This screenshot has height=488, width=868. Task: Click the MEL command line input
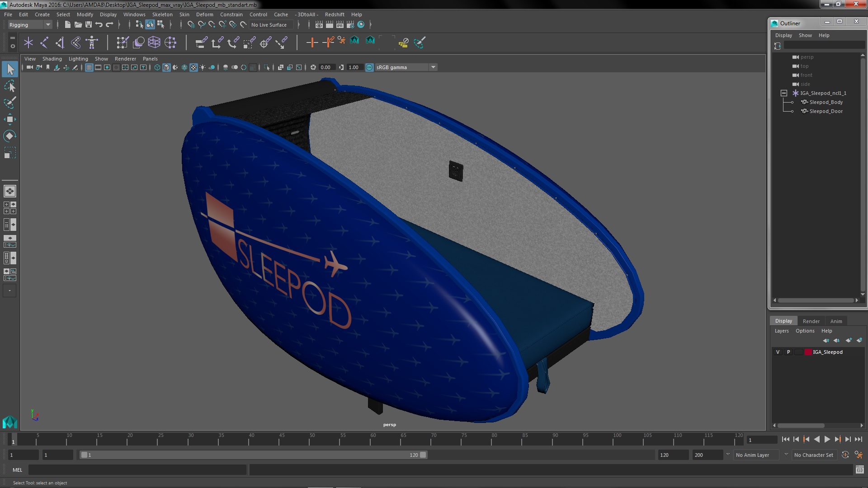[137, 470]
